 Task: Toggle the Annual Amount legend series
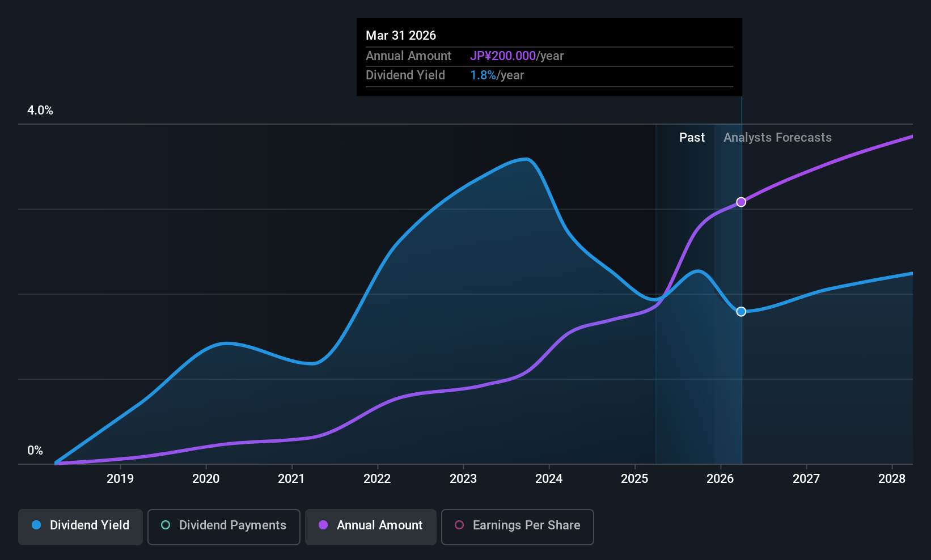pyautogui.click(x=371, y=527)
